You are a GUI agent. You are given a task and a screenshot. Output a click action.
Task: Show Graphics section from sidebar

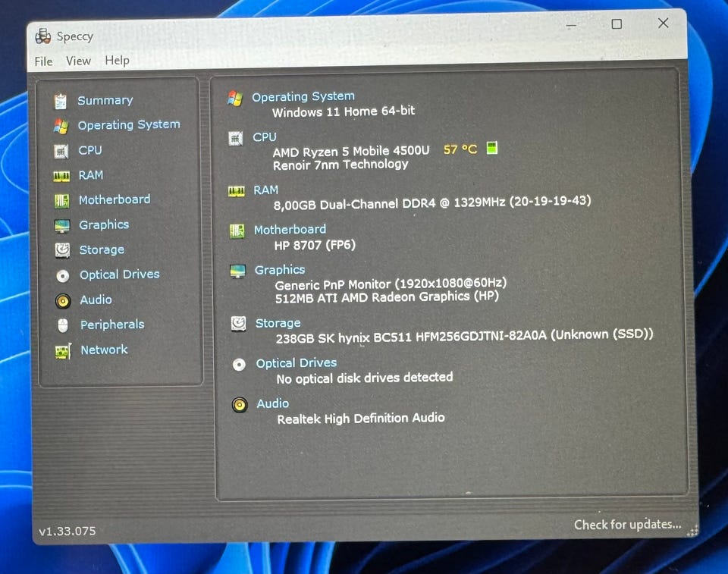click(104, 224)
